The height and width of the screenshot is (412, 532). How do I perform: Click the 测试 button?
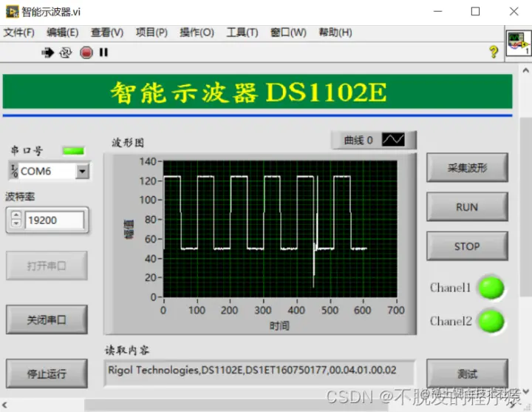467,374
